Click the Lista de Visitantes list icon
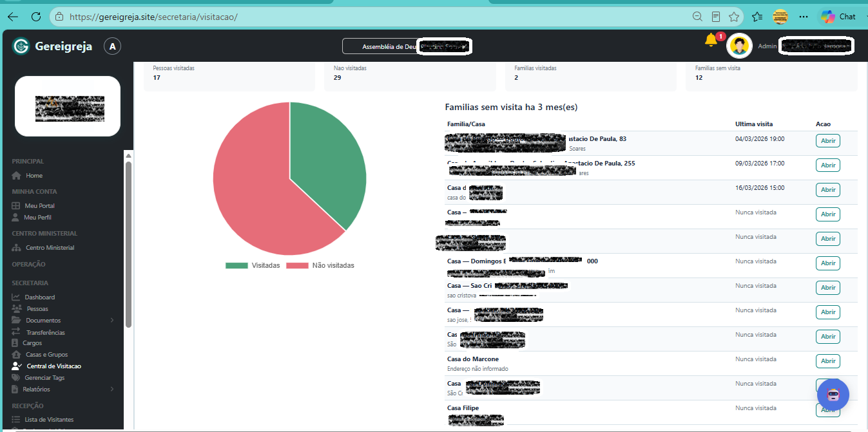This screenshot has width=868, height=432. (x=17, y=420)
